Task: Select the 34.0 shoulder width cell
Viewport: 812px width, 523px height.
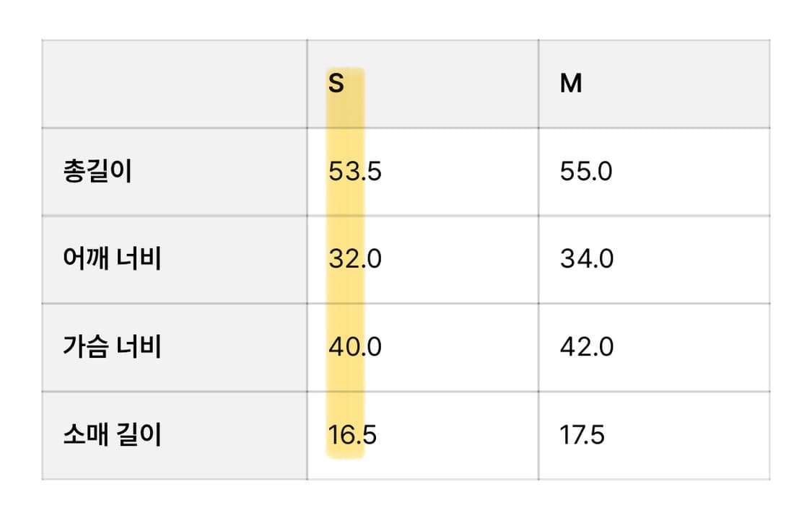Action: pyautogui.click(x=587, y=260)
